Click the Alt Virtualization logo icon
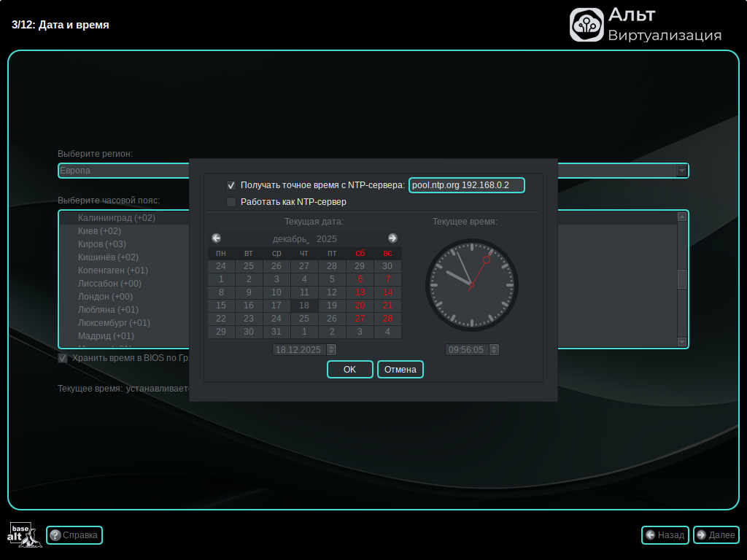 pyautogui.click(x=587, y=25)
